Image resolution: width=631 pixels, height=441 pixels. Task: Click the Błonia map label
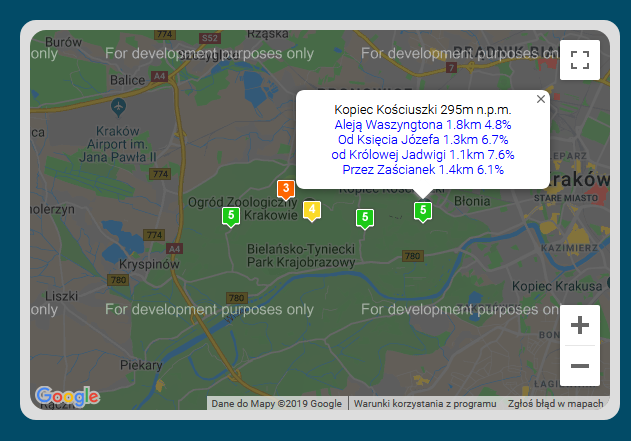(x=472, y=201)
